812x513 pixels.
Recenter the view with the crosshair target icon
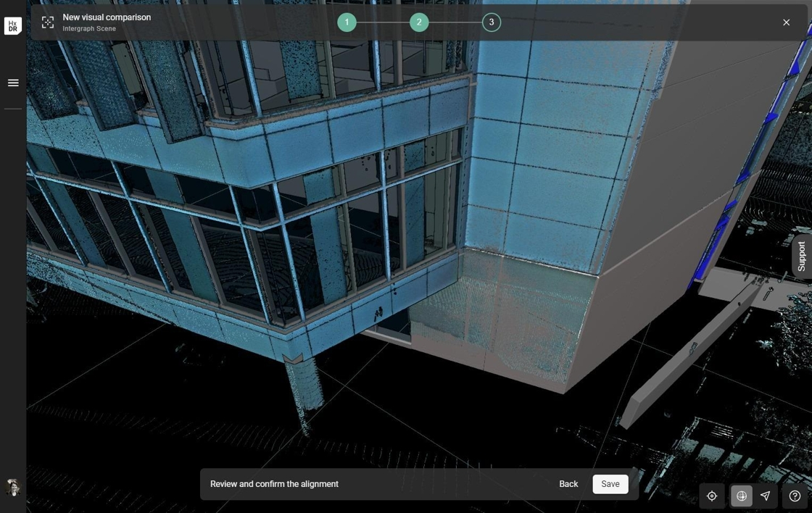[x=712, y=496]
